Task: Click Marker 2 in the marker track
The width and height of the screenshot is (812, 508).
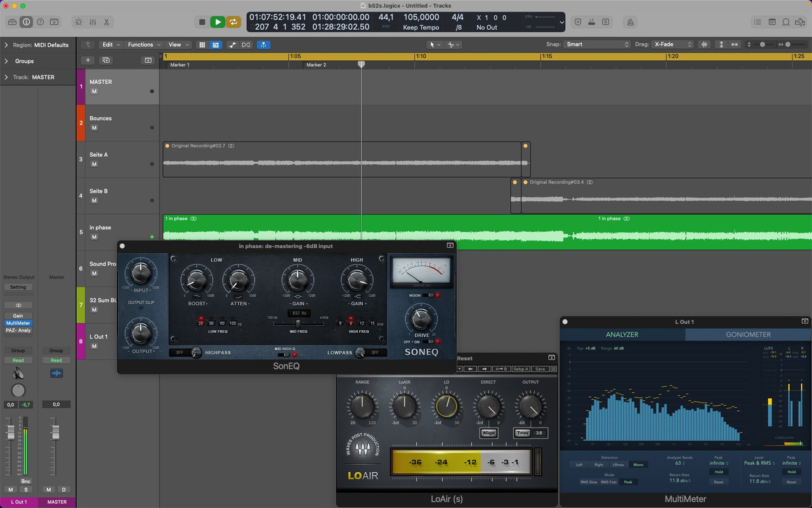Action: [316, 65]
